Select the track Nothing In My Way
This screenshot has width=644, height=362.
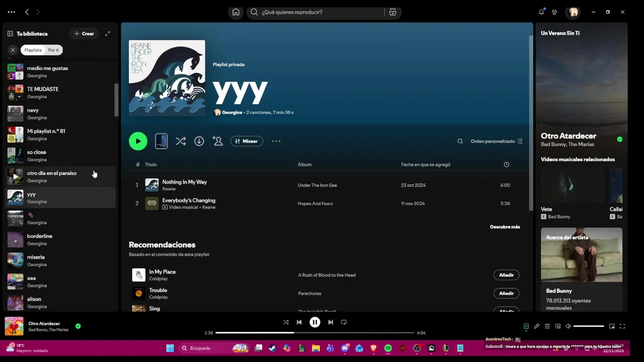click(184, 182)
